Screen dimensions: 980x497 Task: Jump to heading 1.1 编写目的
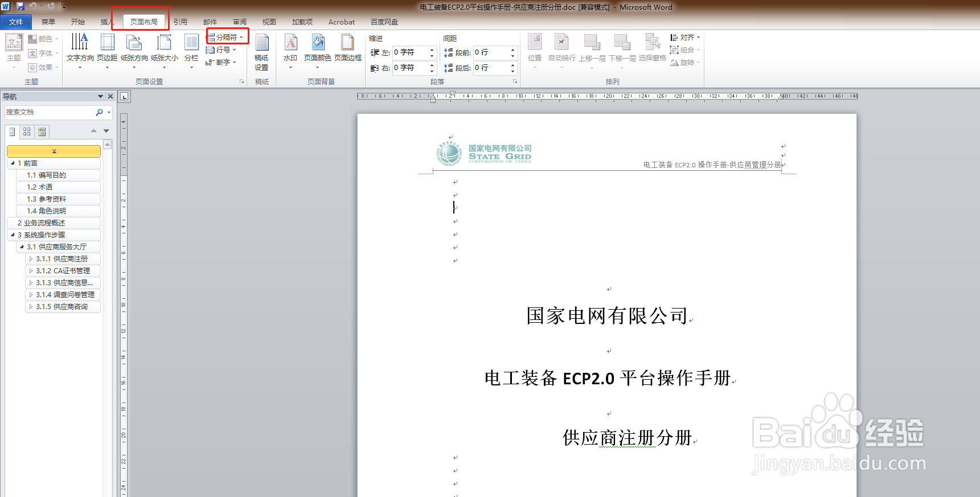coord(59,175)
